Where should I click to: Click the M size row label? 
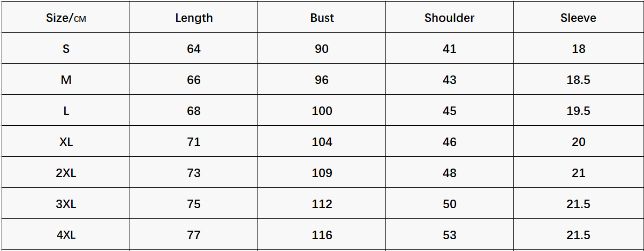(x=66, y=80)
